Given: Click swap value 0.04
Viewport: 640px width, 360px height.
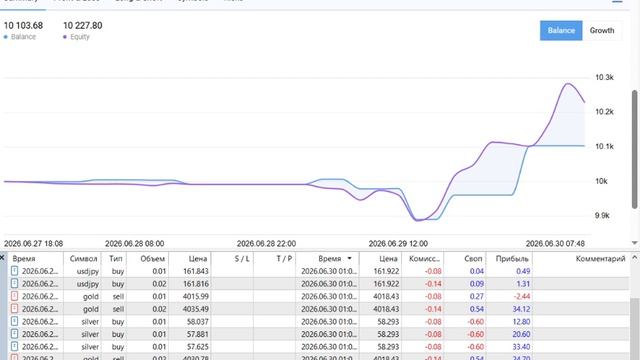Looking at the screenshot, I should [x=477, y=271].
